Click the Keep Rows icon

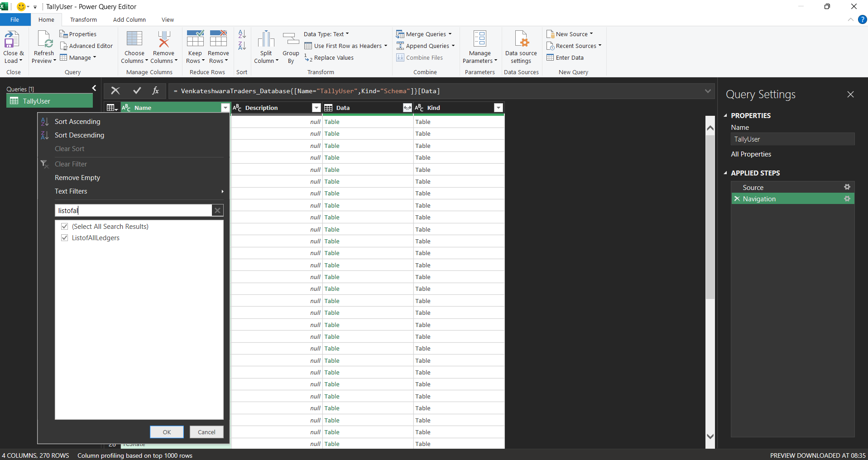195,40
